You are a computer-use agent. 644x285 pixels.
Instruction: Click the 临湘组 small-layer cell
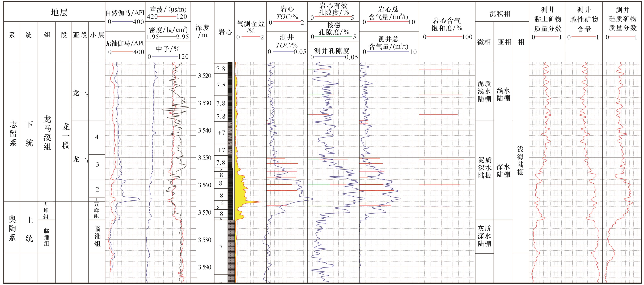97,236
